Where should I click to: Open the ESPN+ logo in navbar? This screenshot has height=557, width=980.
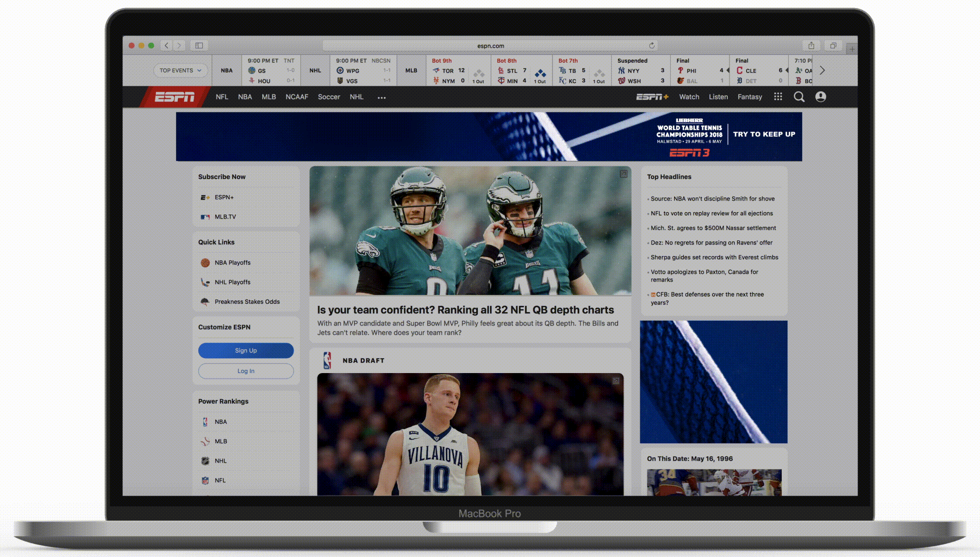(652, 97)
